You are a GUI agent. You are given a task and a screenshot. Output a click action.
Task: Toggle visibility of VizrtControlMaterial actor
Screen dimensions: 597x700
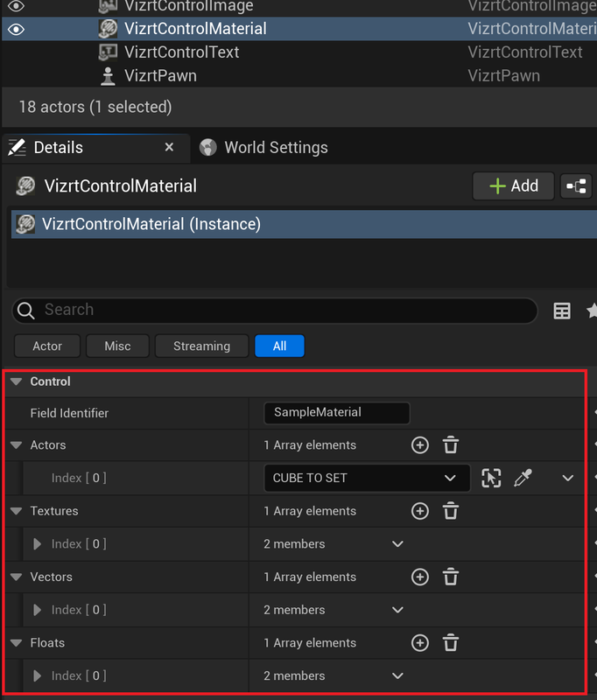16,29
